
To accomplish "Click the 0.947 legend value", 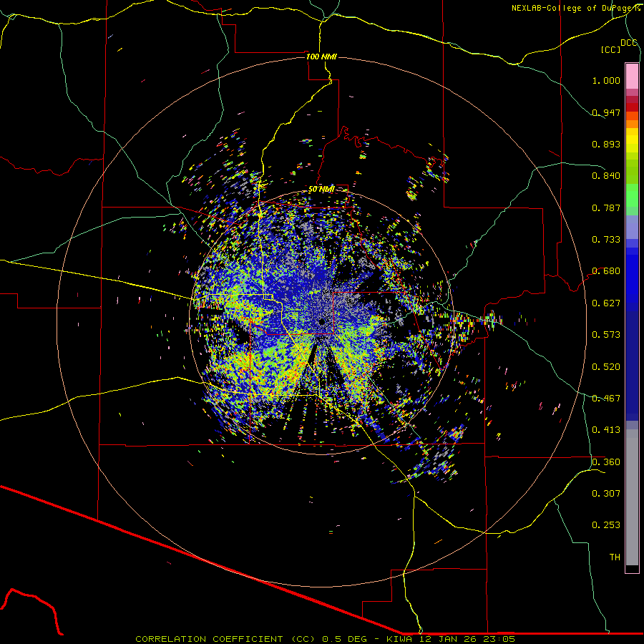I will 606,112.
